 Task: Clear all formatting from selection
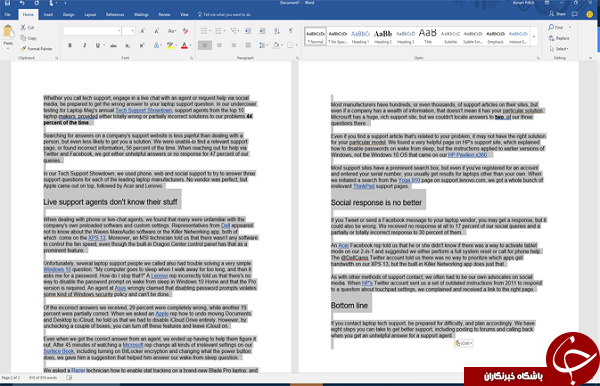186,31
